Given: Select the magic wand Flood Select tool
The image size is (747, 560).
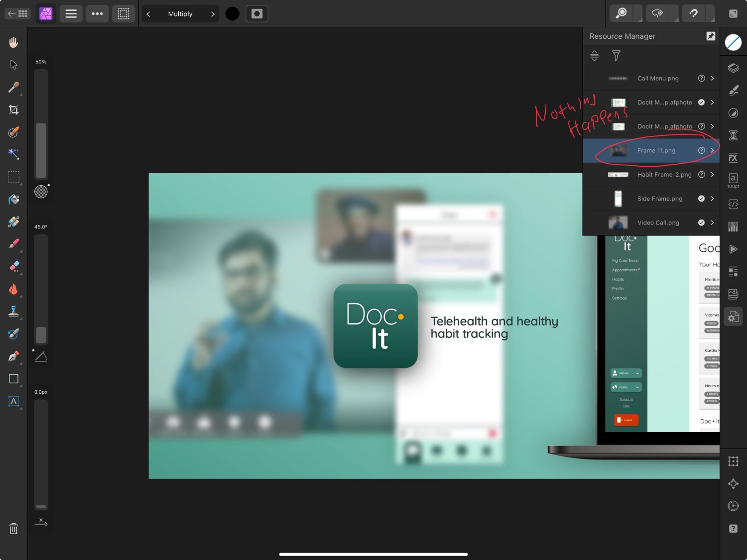Looking at the screenshot, I should coord(13,154).
